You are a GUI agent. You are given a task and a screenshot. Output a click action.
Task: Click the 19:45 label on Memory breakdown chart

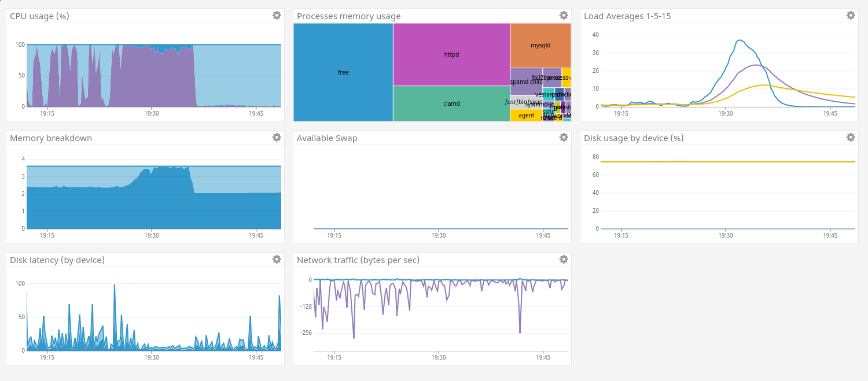pyautogui.click(x=256, y=235)
